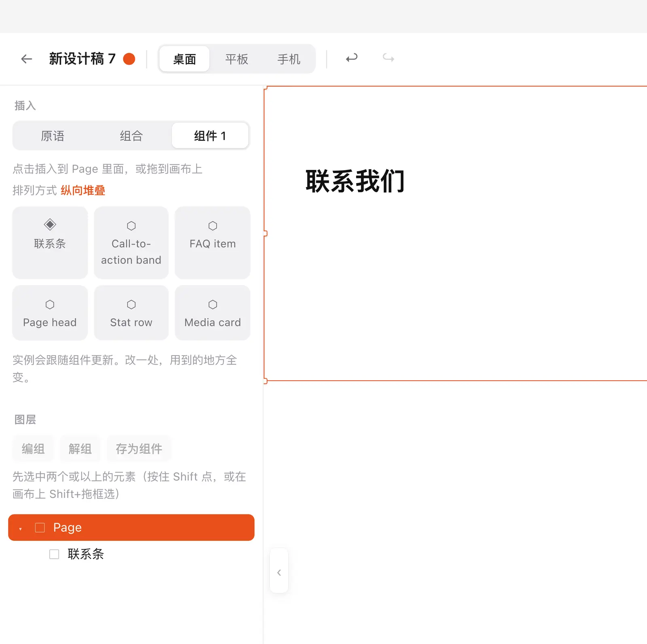Click the undo arrow icon
647x644 pixels.
click(352, 58)
